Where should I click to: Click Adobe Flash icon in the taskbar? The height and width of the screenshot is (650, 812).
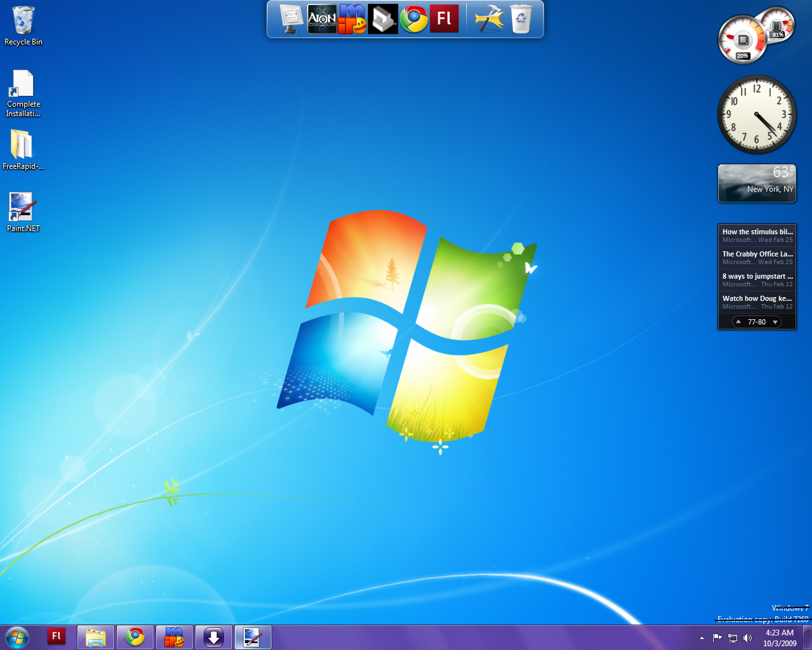(56, 637)
